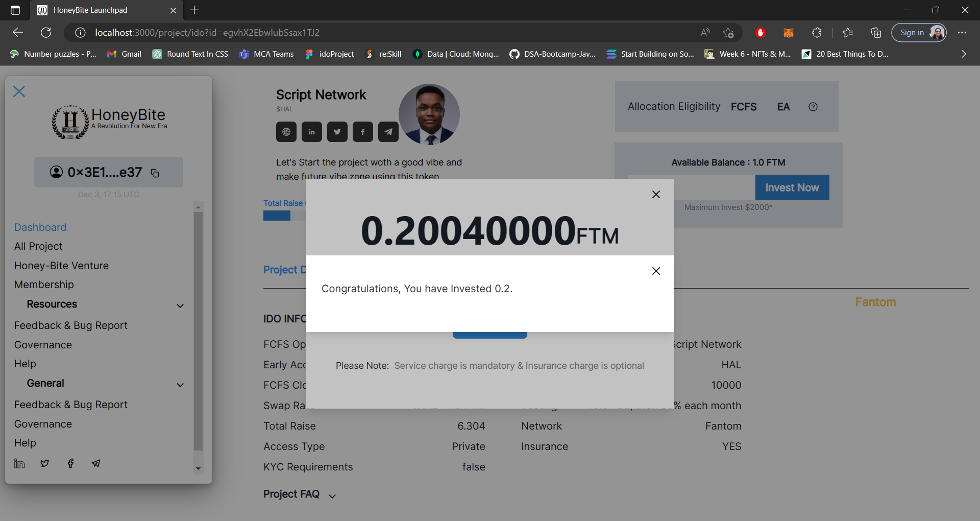Screen dimensions: 980x521
Task: Click the address bar URL
Action: pos(207,33)
